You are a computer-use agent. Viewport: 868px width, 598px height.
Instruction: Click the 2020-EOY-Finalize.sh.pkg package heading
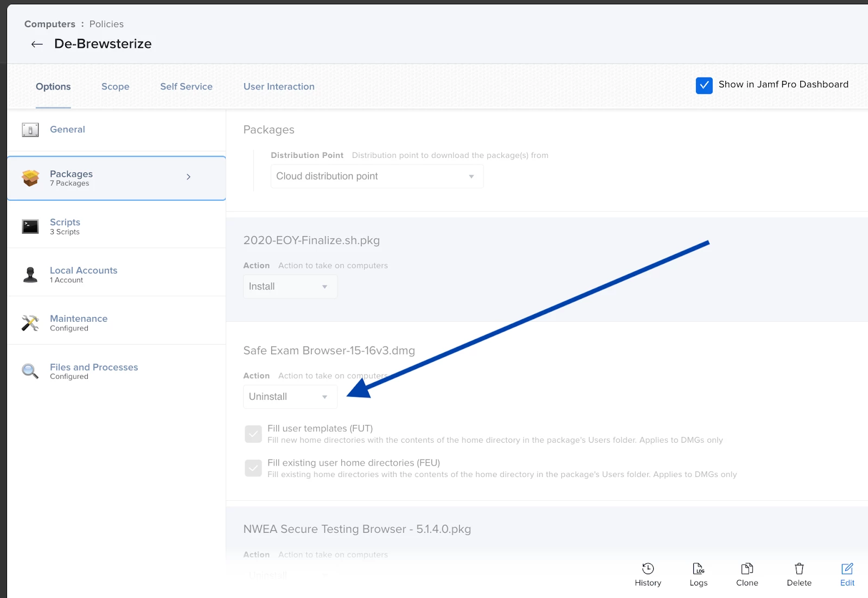tap(311, 240)
